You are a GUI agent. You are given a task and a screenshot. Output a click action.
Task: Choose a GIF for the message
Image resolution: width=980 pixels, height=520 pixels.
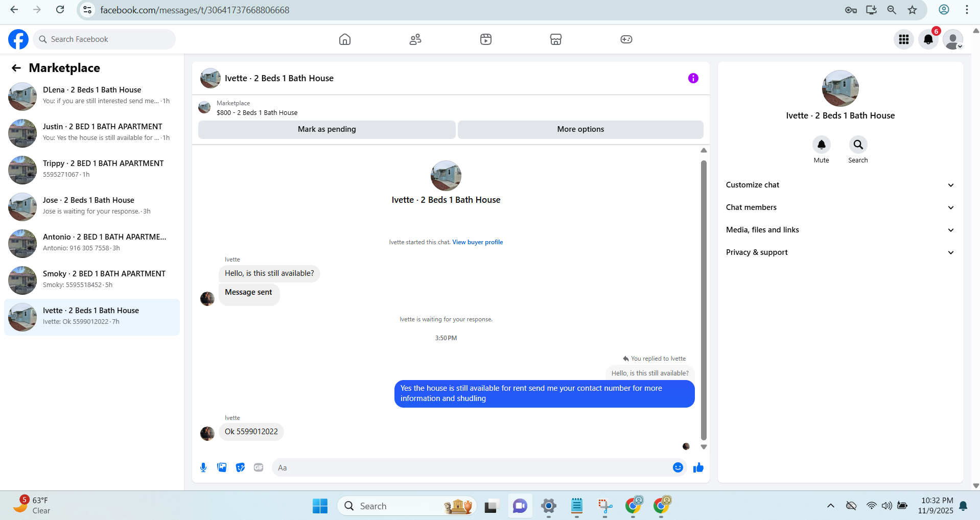(x=259, y=467)
